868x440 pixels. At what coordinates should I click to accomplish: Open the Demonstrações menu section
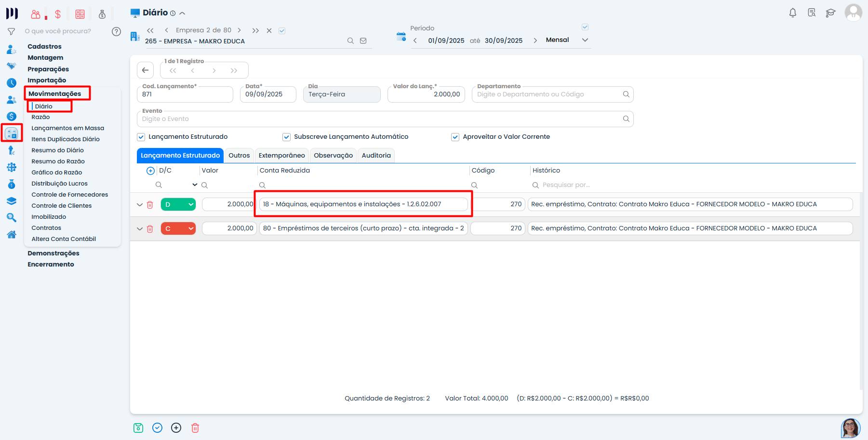click(53, 253)
